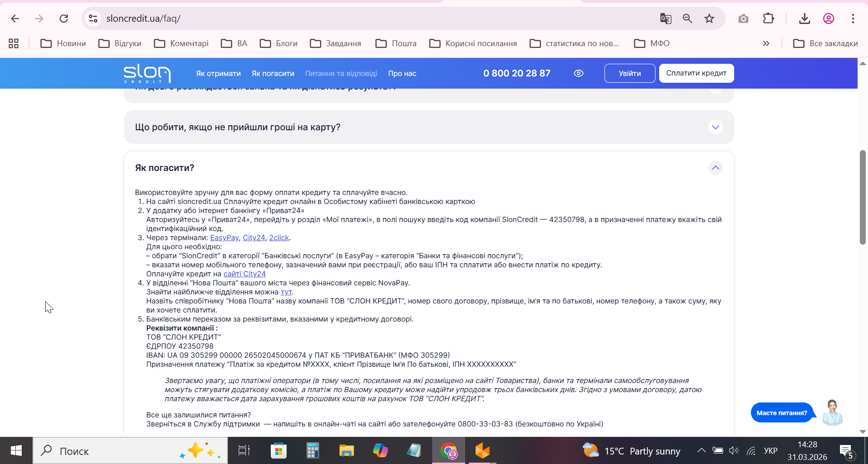Open the Пошта bookmark folder
Viewport: 868px width, 464px height.
(396, 43)
